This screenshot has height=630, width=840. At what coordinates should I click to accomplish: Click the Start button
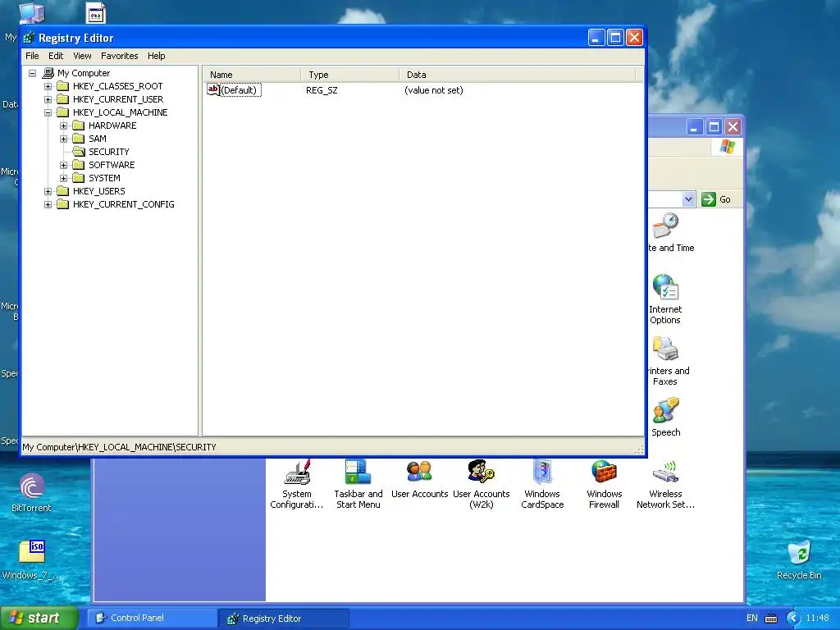pos(39,618)
